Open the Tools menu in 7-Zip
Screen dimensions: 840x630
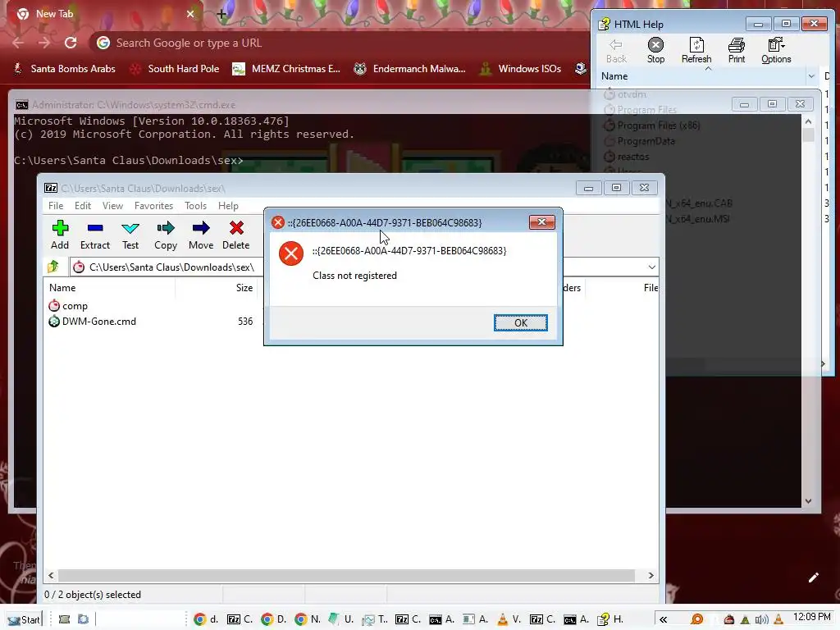tap(195, 206)
